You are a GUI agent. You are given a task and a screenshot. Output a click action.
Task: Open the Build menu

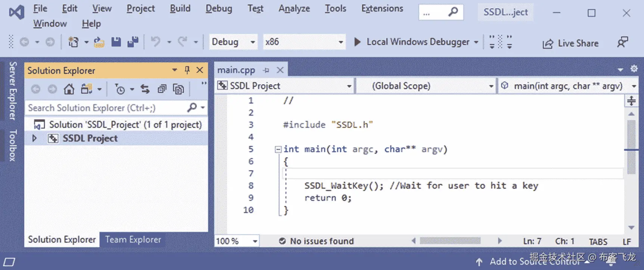180,9
